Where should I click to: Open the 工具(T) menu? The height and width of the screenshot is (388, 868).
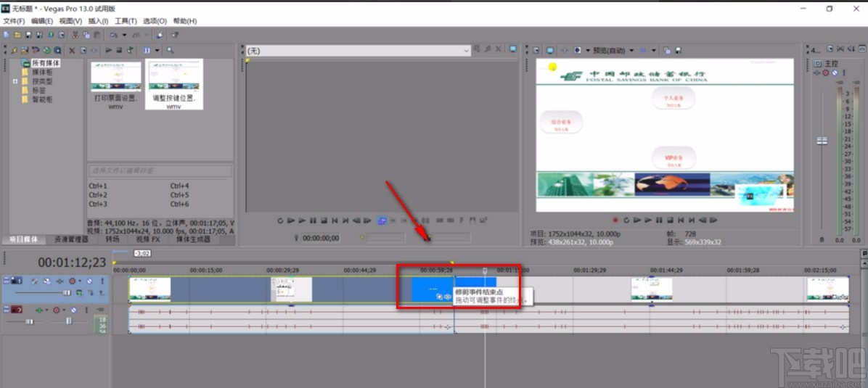pyautogui.click(x=126, y=21)
